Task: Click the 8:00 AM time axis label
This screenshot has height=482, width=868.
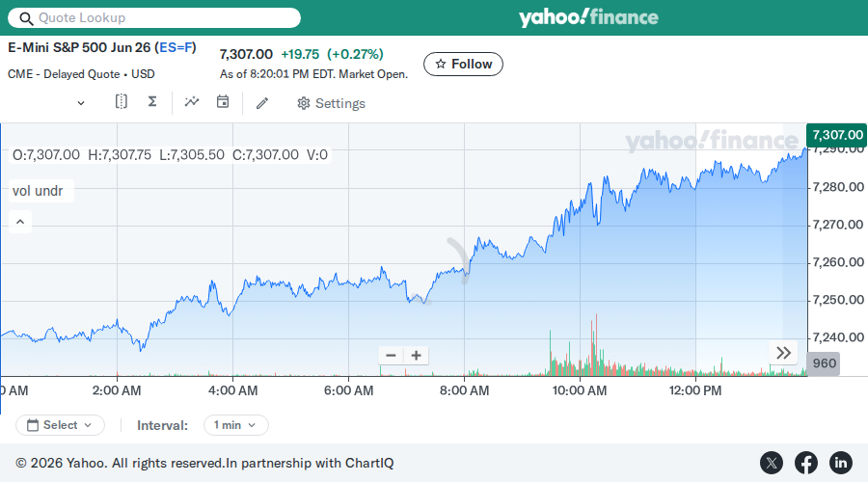Action: (x=465, y=390)
